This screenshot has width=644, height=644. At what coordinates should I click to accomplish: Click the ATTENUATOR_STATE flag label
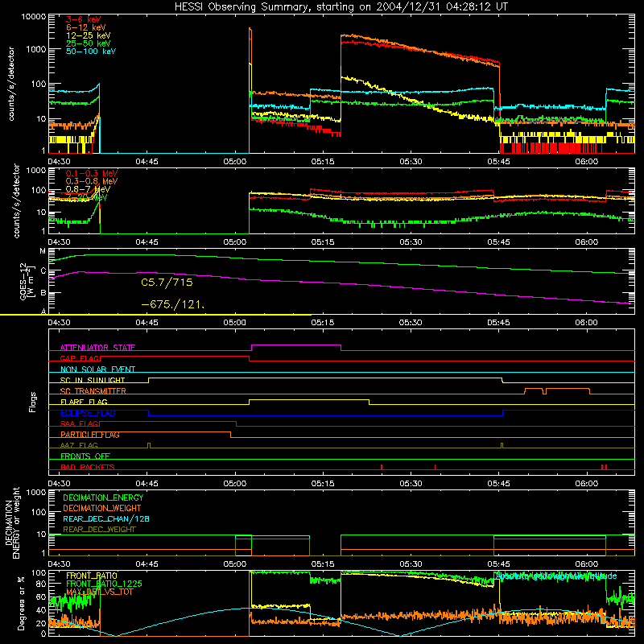pyautogui.click(x=97, y=348)
